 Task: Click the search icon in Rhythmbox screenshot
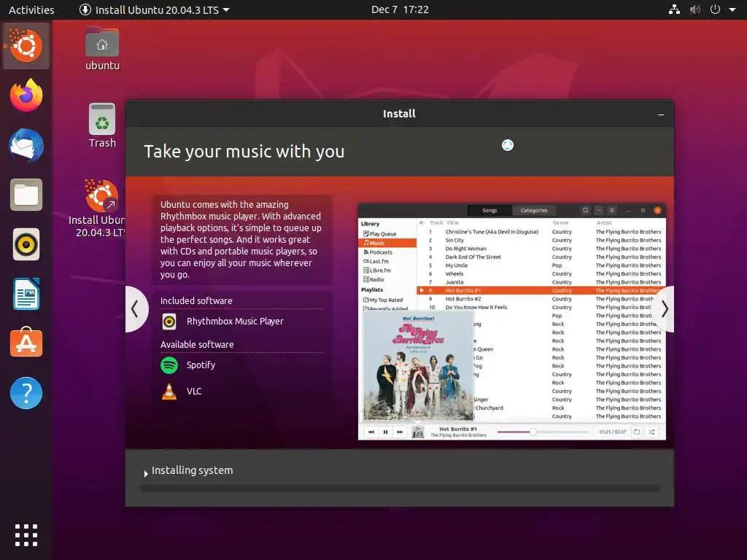tap(586, 211)
